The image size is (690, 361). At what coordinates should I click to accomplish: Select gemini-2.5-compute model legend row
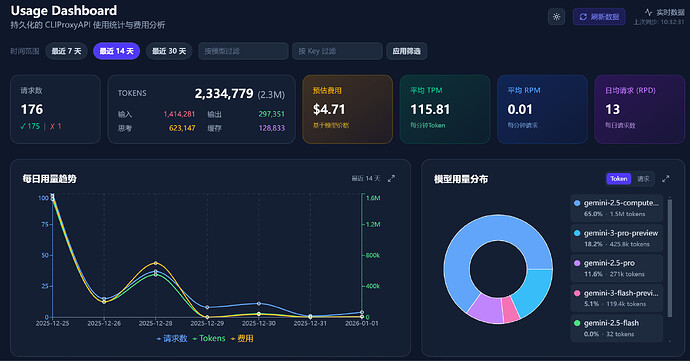tap(617, 208)
